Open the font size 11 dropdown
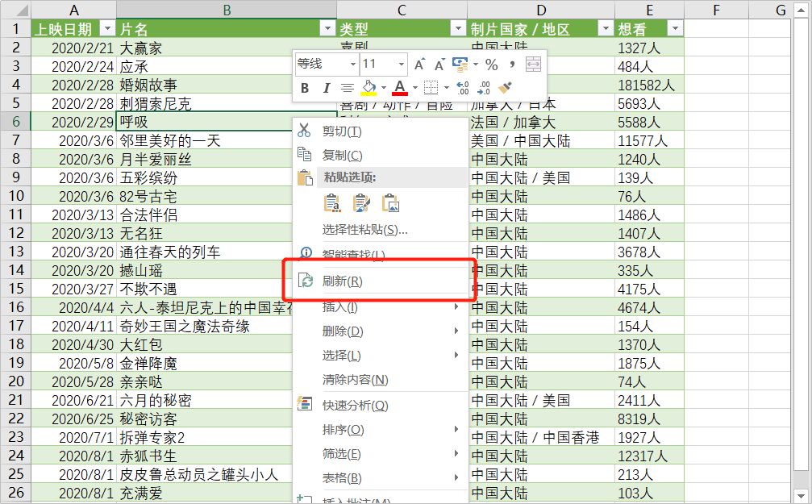This screenshot has width=812, height=504. pyautogui.click(x=401, y=65)
